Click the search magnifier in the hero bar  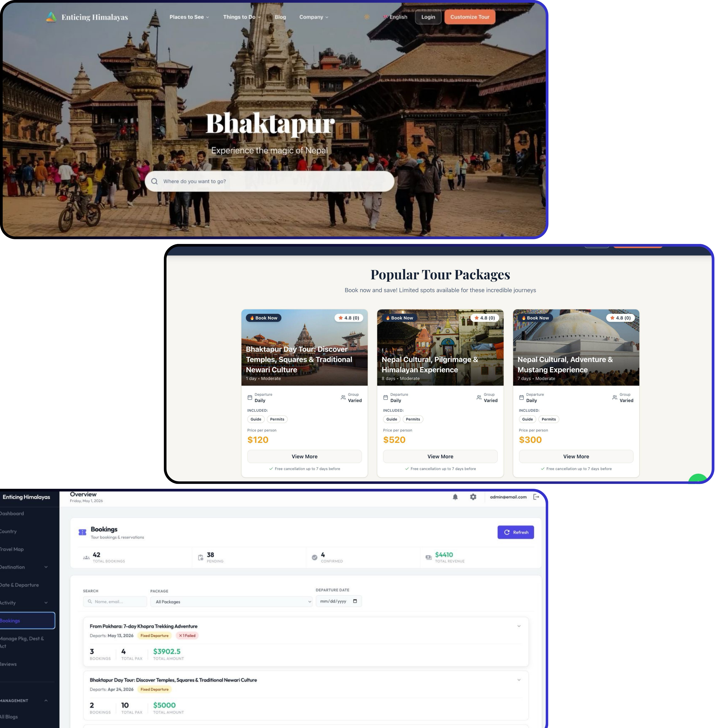(154, 181)
